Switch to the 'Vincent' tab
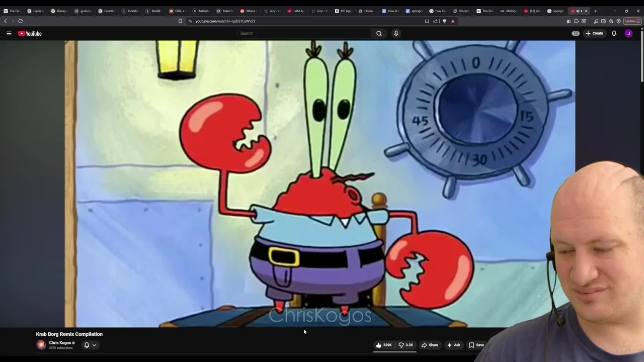This screenshot has height=362, width=644. 461,11
